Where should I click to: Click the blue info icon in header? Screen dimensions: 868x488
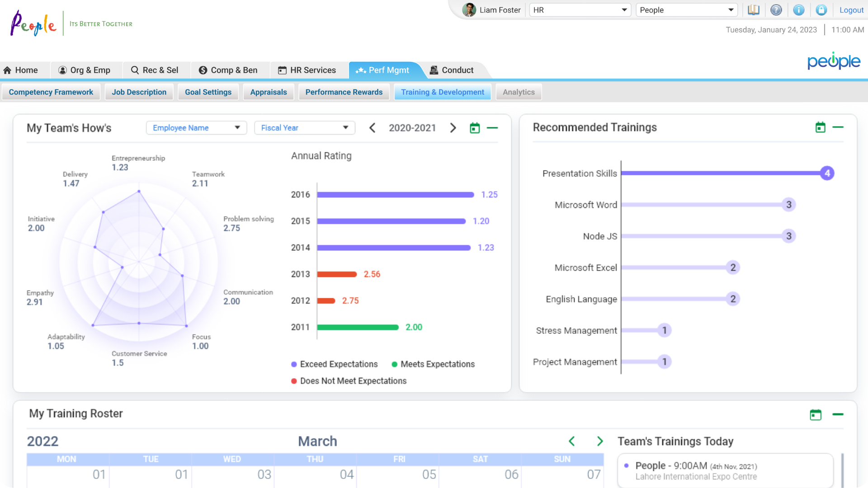click(799, 10)
